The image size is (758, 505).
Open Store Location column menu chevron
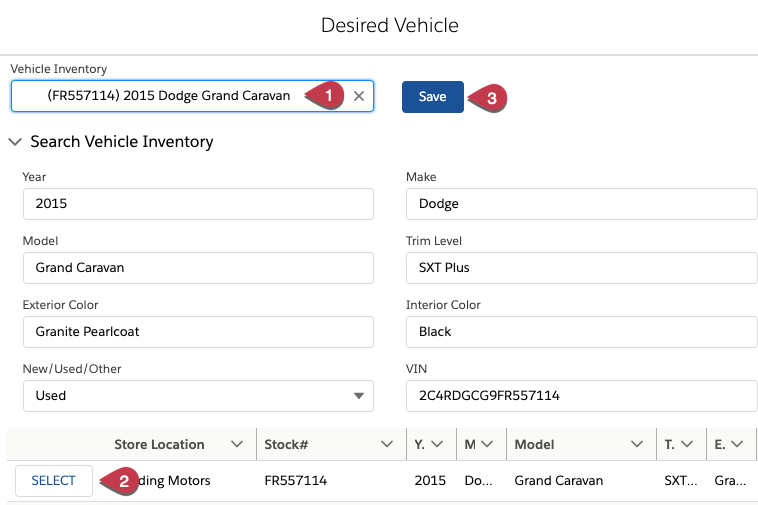pyautogui.click(x=237, y=444)
